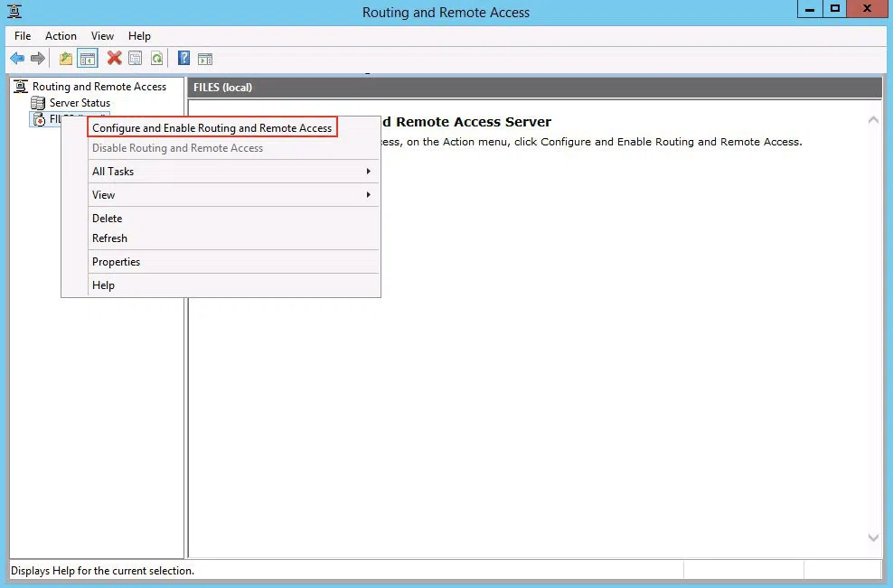Open Properties using the toolbar icon
893x588 pixels.
(136, 59)
